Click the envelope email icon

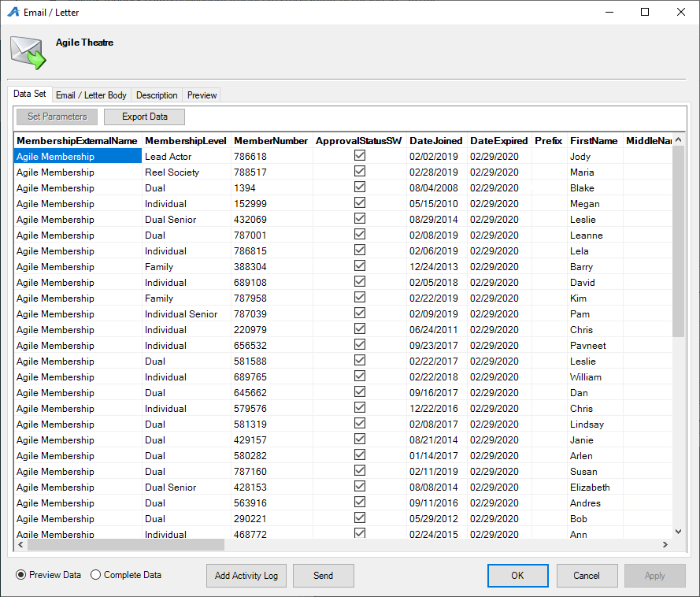[28, 53]
